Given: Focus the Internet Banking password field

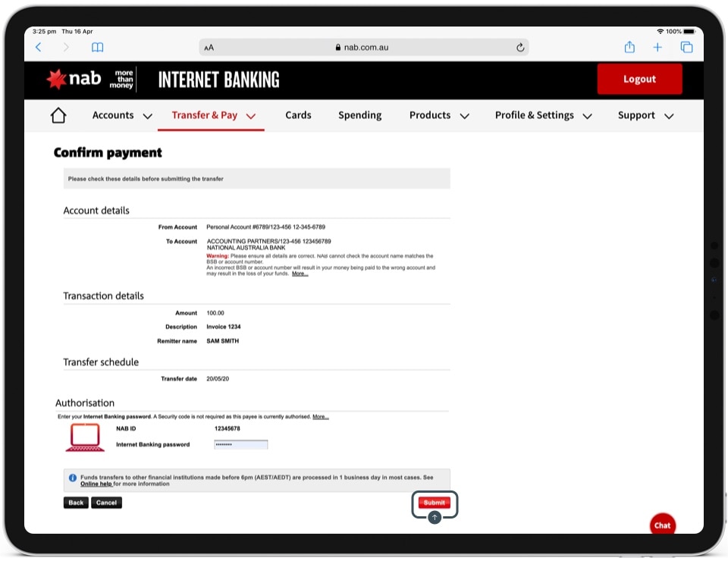Looking at the screenshot, I should (x=240, y=444).
